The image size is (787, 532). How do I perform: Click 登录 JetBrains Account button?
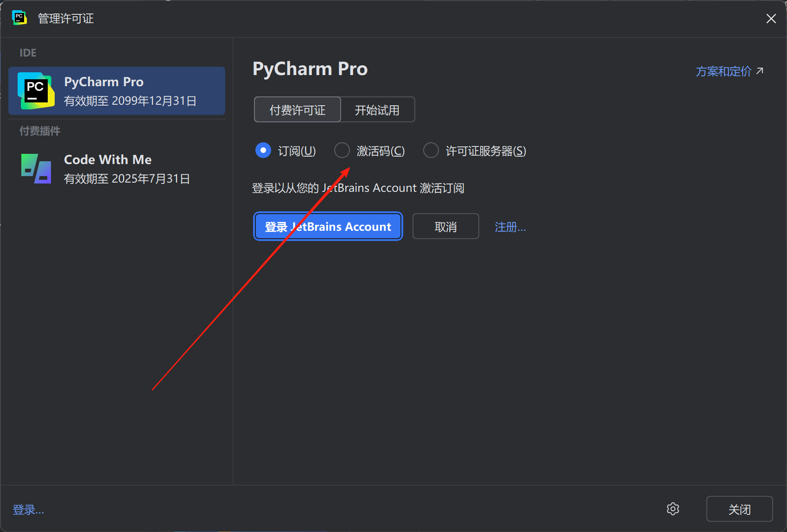click(328, 226)
